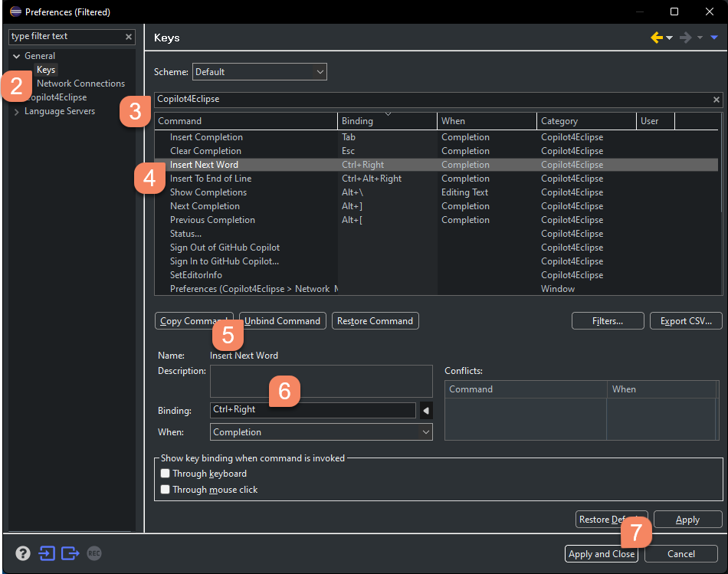This screenshot has height=574, width=728.
Task: Select Keys in preferences tree
Action: 46,70
